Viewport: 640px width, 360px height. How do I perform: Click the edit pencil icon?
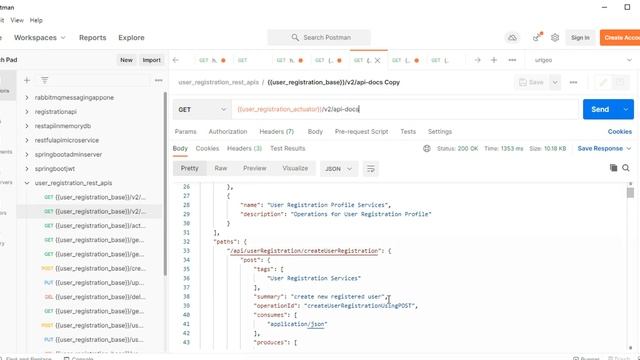pyautogui.click(x=603, y=82)
